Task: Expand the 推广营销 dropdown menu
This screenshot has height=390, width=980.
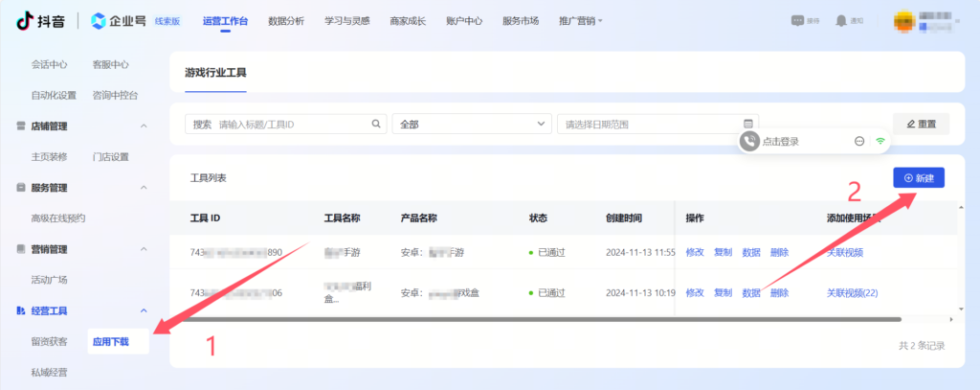Action: [x=581, y=21]
